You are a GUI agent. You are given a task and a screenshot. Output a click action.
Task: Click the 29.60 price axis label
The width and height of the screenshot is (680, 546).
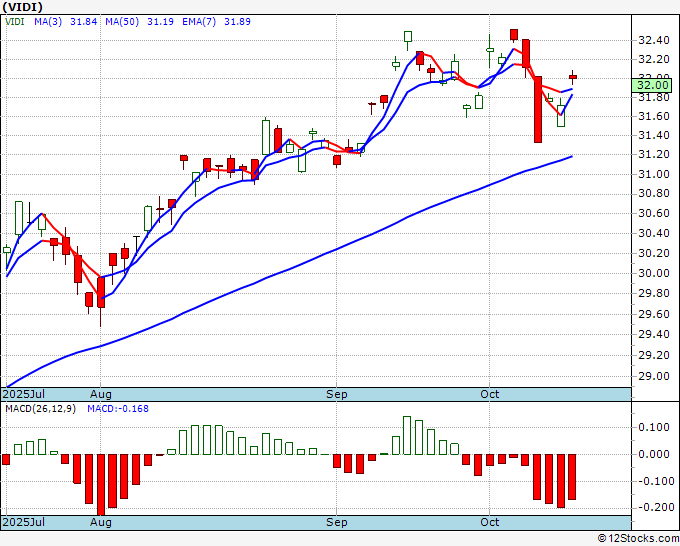tap(654, 314)
